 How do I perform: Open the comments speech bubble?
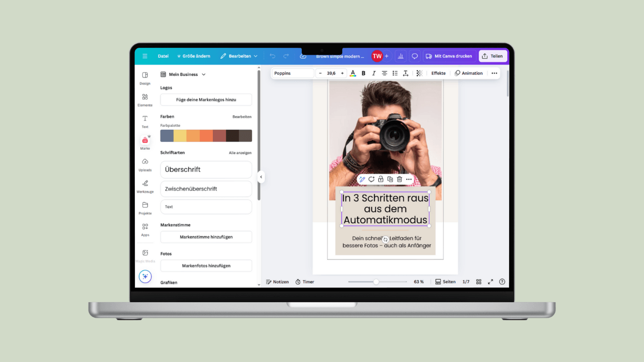pos(415,56)
